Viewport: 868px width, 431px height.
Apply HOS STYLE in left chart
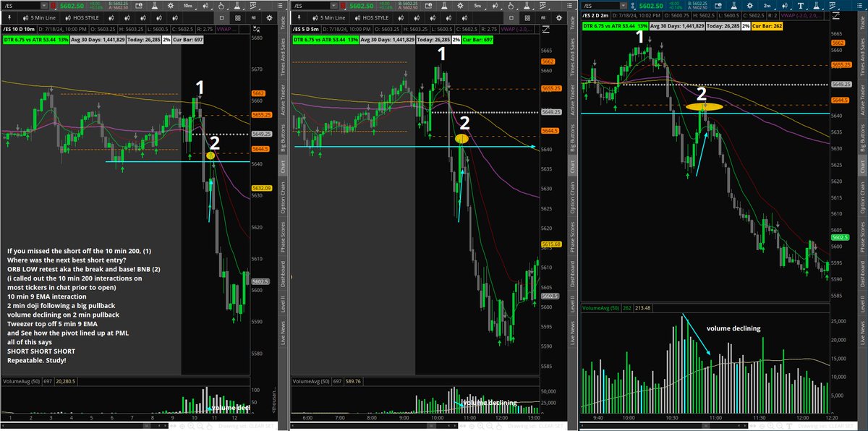tap(82, 18)
